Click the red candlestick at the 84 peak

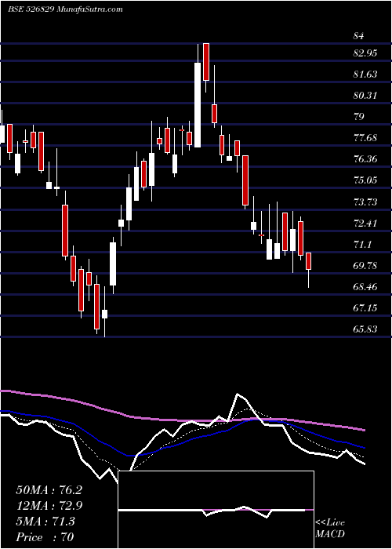click(x=206, y=62)
